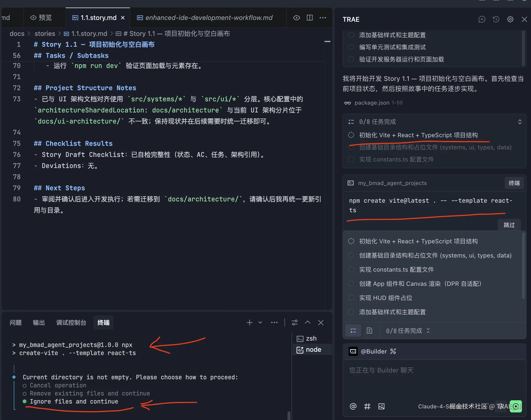Switch to the 输出 panel tab

click(x=39, y=322)
